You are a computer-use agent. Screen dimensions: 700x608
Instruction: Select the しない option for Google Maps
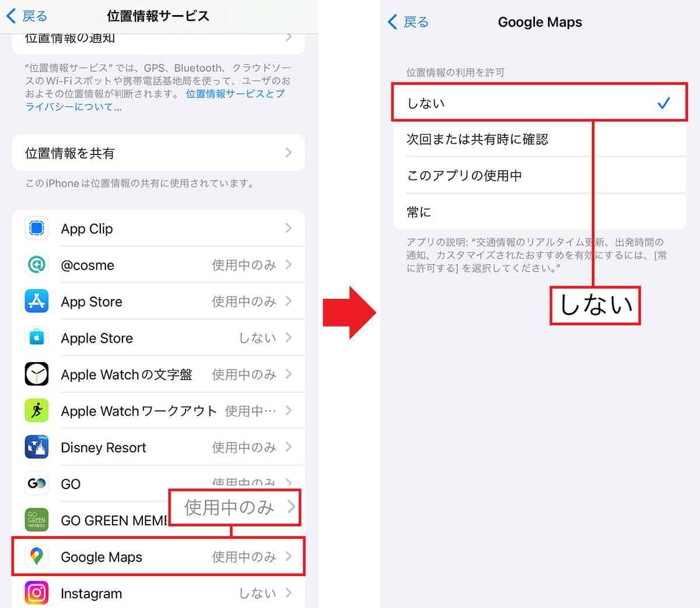(540, 103)
